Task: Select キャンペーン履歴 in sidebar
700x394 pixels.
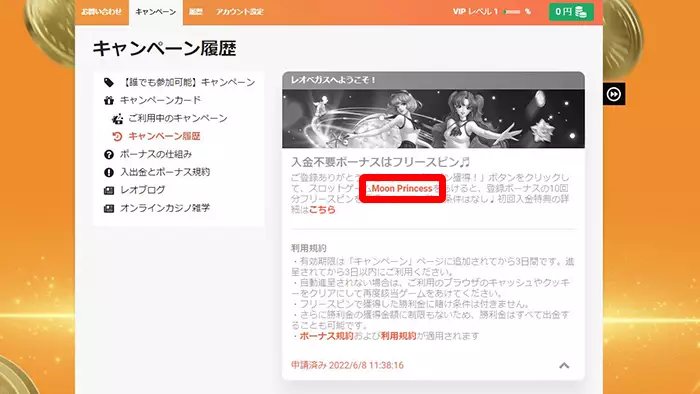Action: coord(164,136)
